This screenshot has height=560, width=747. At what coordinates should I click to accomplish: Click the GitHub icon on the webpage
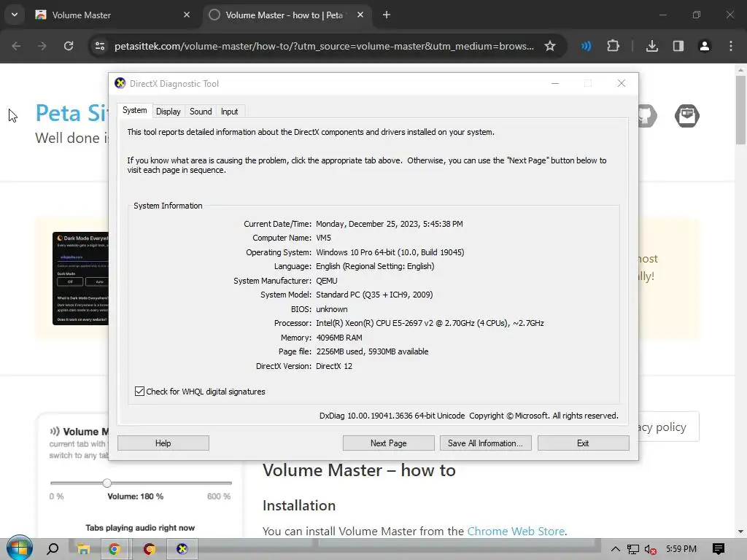tap(647, 116)
